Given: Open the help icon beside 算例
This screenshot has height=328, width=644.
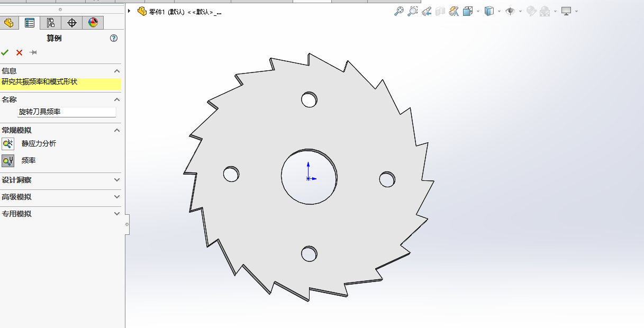Looking at the screenshot, I should [x=114, y=38].
